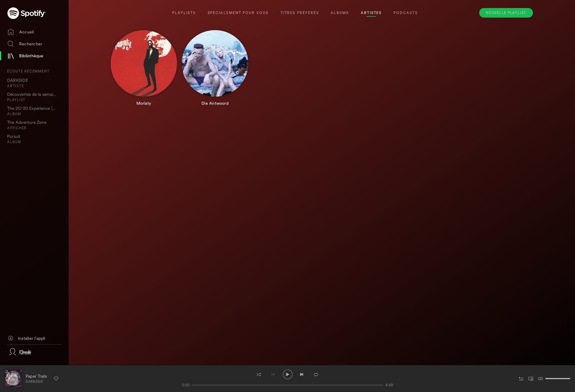Open the Rechercher navigation link
This screenshot has height=392, width=575.
(31, 44)
